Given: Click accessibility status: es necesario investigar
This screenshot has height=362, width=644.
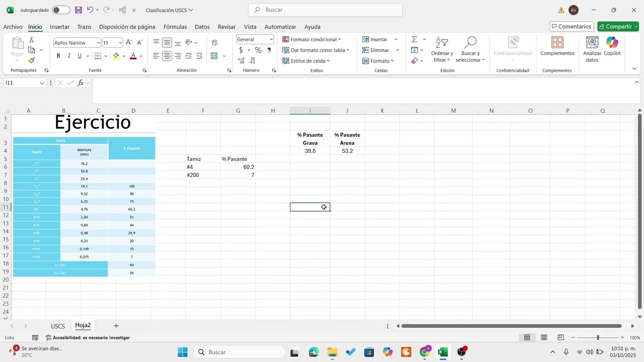Looking at the screenshot, I should click(x=88, y=338).
